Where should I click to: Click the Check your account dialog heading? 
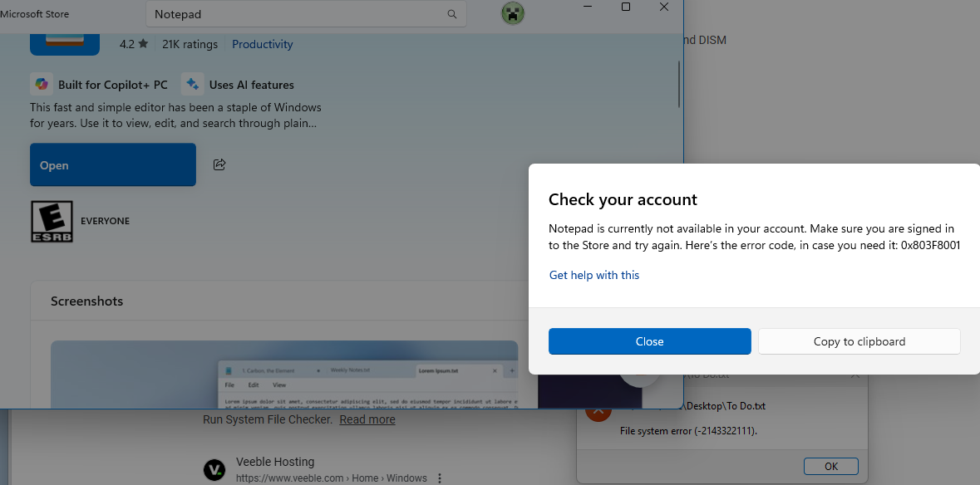[623, 199]
